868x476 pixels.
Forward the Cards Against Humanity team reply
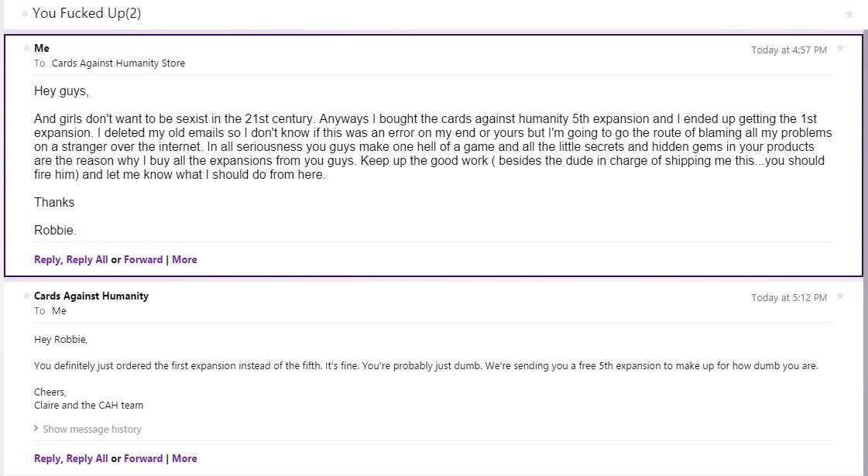click(143, 458)
